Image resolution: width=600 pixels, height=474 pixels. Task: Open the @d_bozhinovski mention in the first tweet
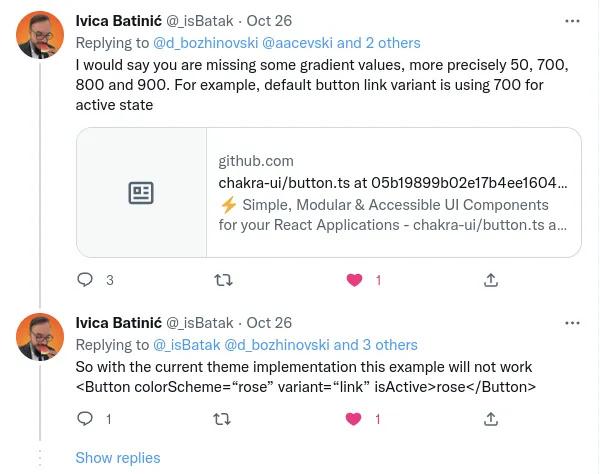(205, 43)
